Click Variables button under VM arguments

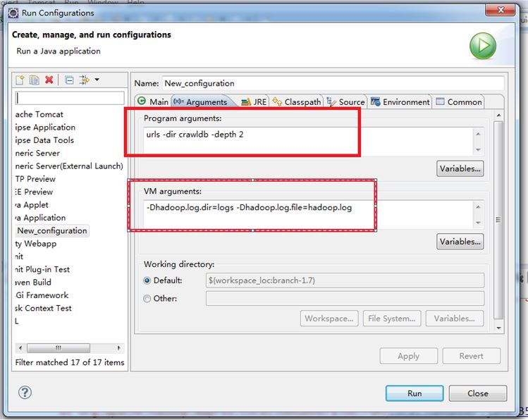[x=460, y=242]
